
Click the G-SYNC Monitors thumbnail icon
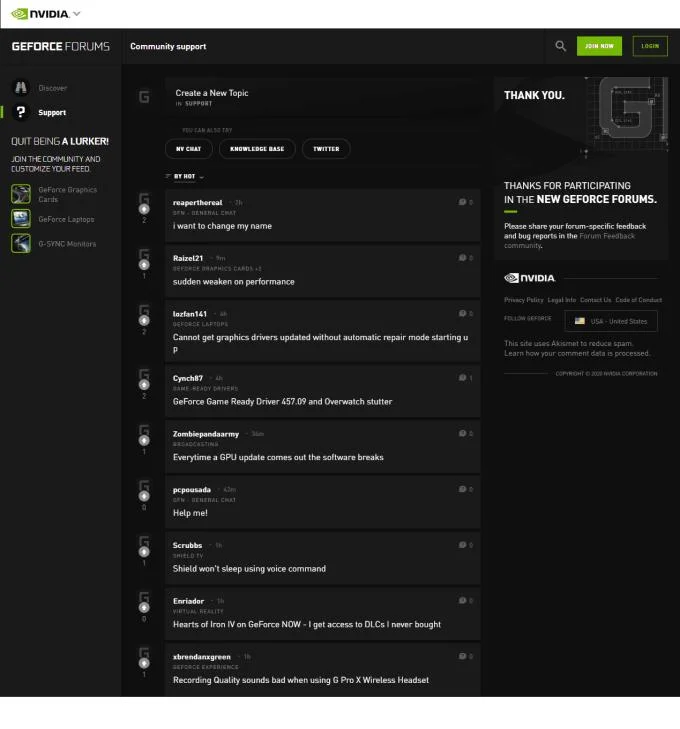tap(21, 244)
